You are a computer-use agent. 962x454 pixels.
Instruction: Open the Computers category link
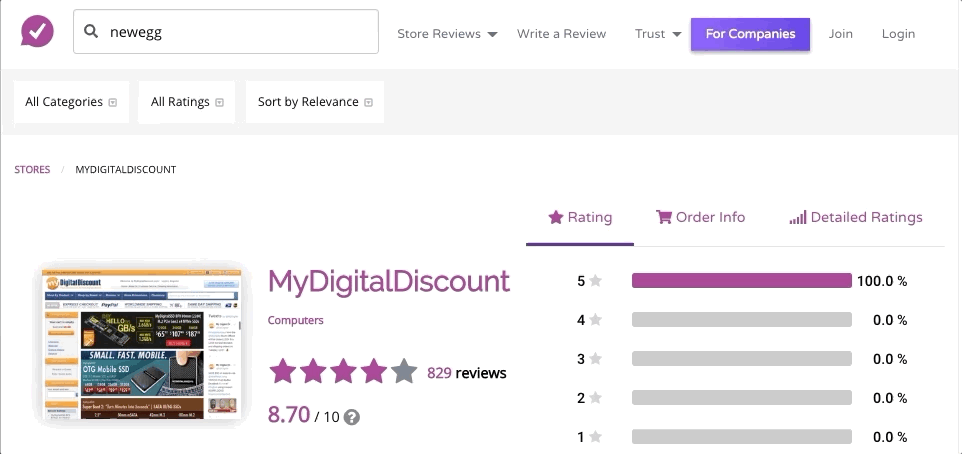click(x=296, y=320)
